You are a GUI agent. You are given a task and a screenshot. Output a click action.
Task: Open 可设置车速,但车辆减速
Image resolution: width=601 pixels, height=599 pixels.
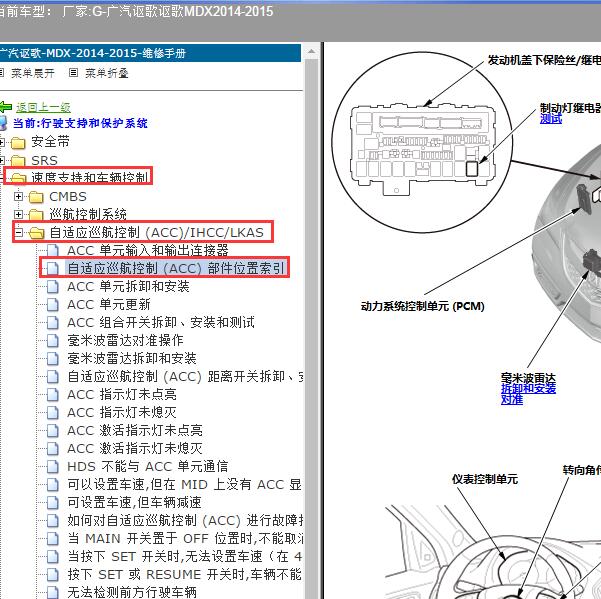pos(134,502)
